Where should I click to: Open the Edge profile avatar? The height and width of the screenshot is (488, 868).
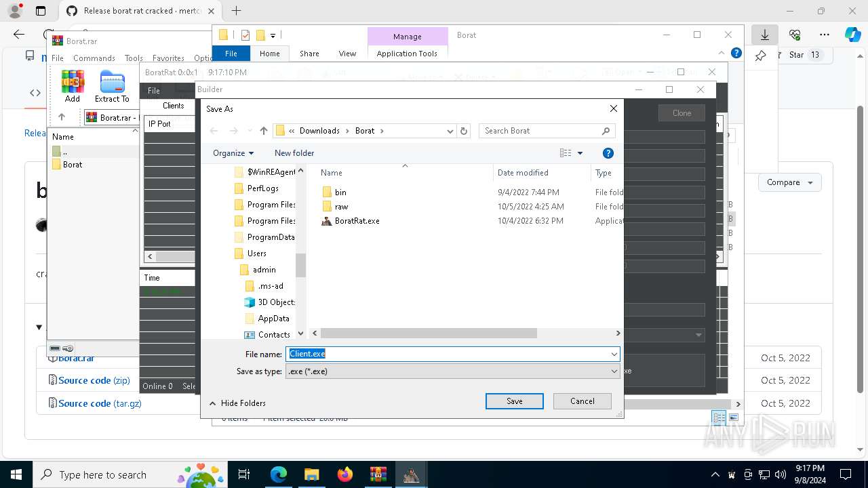14,11
